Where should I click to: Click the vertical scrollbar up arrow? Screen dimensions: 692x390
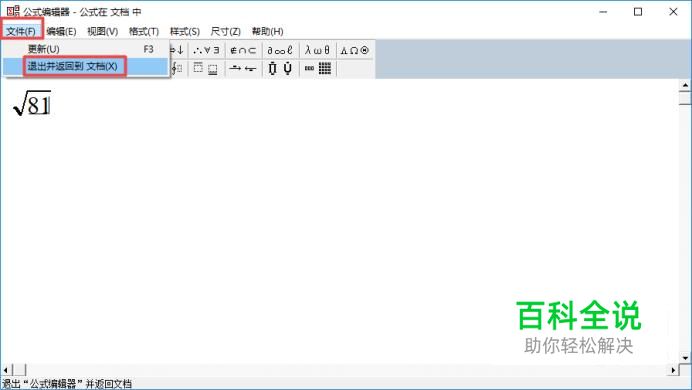[685, 85]
